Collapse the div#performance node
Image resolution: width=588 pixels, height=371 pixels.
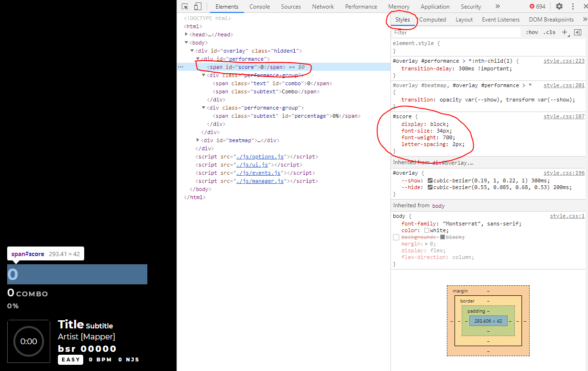coord(198,59)
